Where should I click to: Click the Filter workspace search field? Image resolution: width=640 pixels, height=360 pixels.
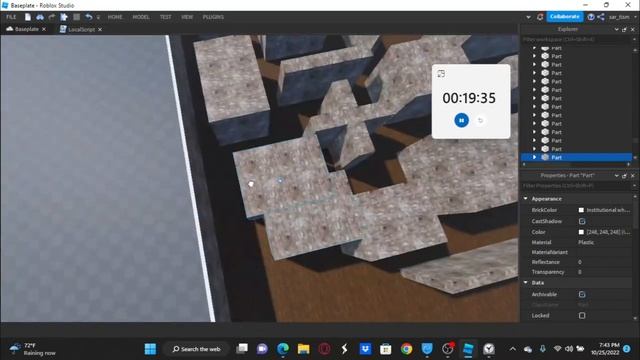[576, 40]
